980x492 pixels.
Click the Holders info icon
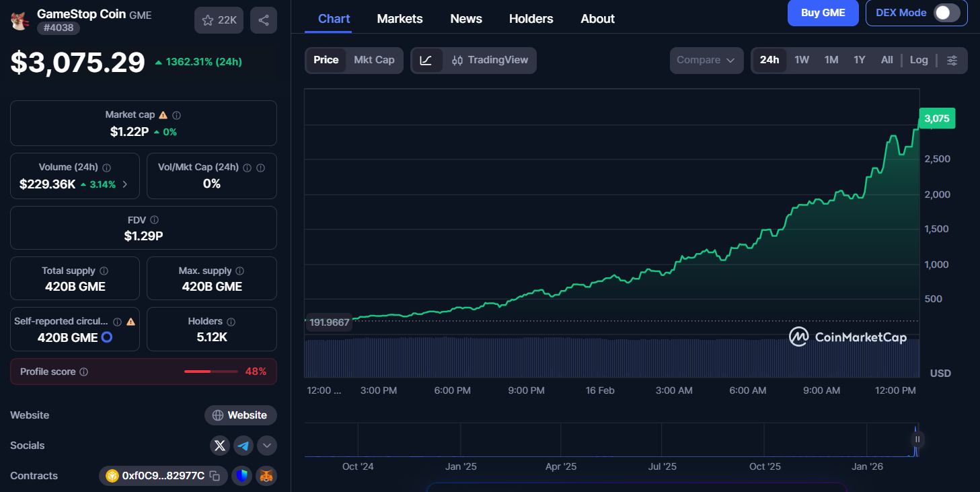pyautogui.click(x=231, y=322)
